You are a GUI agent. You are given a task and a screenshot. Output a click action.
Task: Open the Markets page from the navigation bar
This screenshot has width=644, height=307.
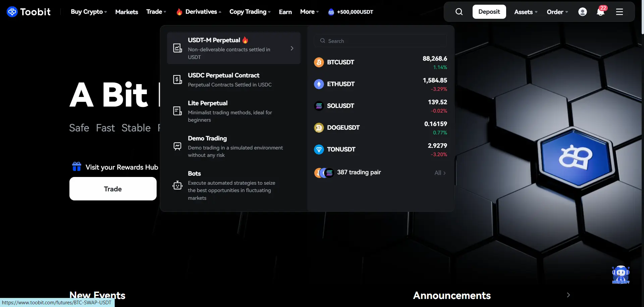[x=126, y=12]
